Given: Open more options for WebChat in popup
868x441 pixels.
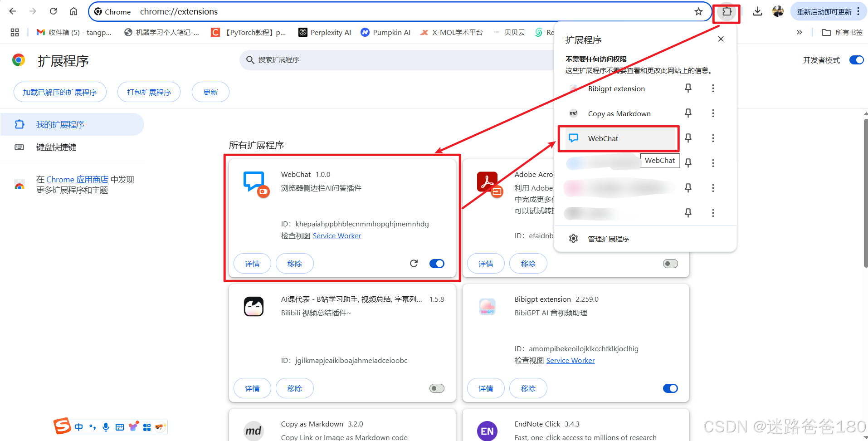Looking at the screenshot, I should pyautogui.click(x=713, y=138).
